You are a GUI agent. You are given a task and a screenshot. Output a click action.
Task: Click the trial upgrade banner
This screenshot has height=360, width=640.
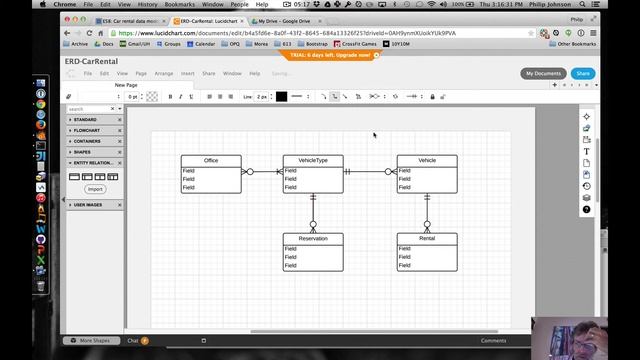330,55
